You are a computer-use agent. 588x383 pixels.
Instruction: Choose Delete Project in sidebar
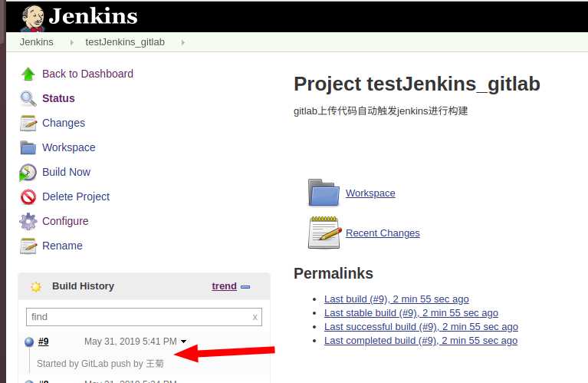pyautogui.click(x=76, y=196)
